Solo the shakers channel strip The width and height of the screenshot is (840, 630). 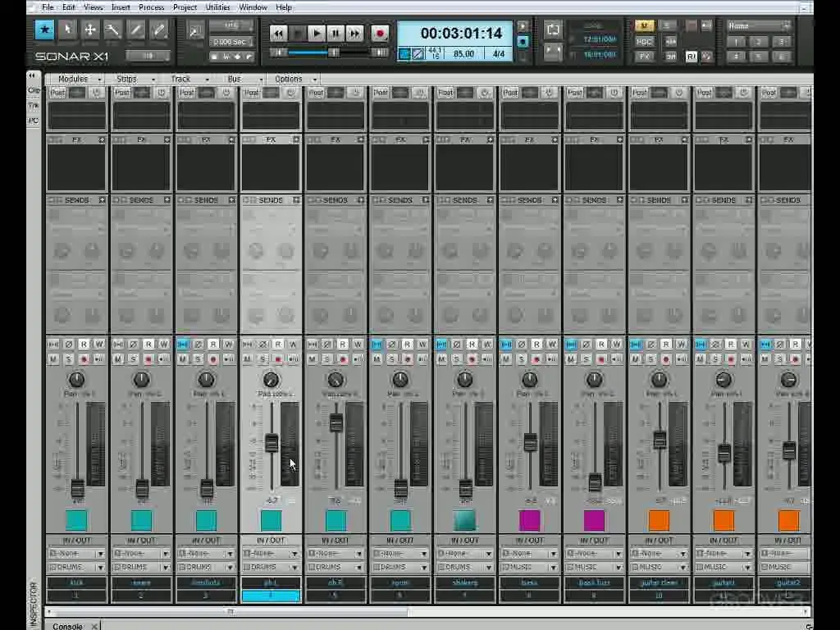click(x=457, y=359)
